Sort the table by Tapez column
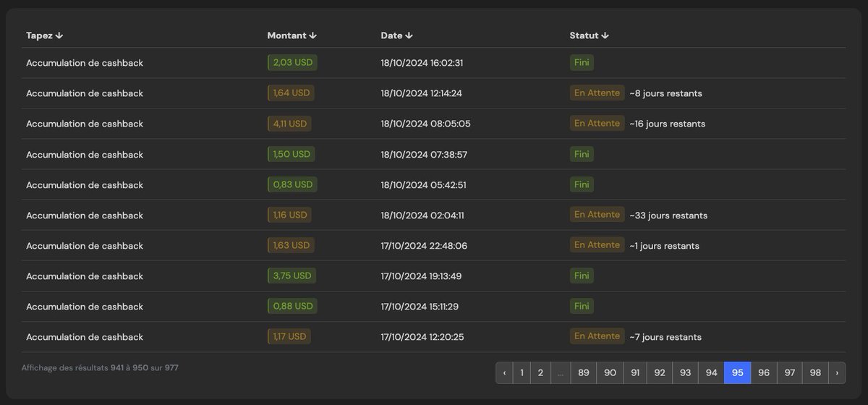The height and width of the screenshot is (405, 868). [45, 35]
